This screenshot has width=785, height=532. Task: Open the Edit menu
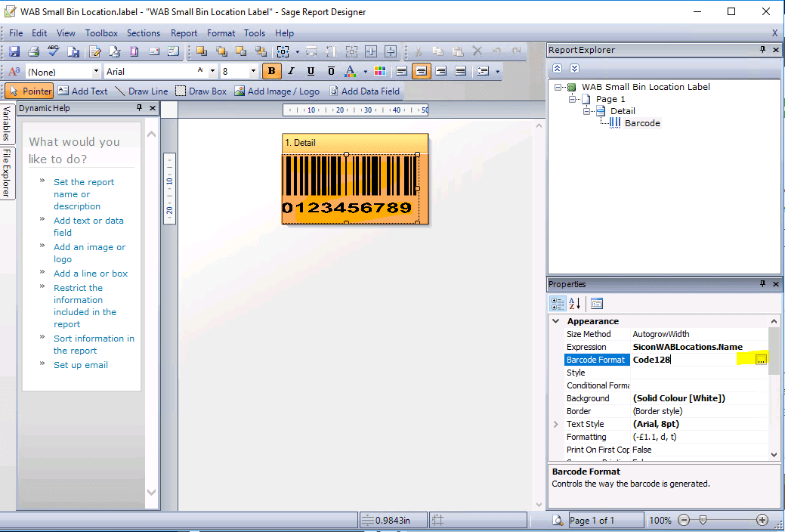coord(39,33)
